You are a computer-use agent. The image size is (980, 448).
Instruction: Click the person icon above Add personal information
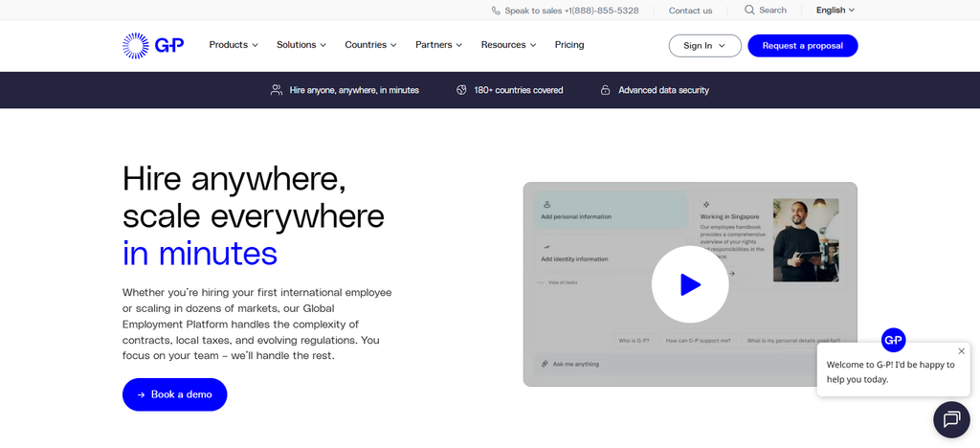tap(546, 204)
